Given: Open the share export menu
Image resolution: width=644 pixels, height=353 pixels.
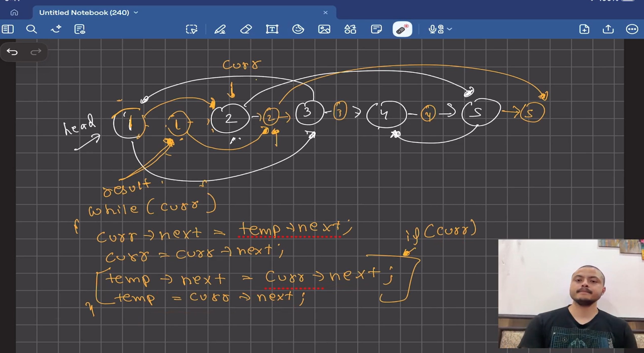Looking at the screenshot, I should click(x=608, y=29).
